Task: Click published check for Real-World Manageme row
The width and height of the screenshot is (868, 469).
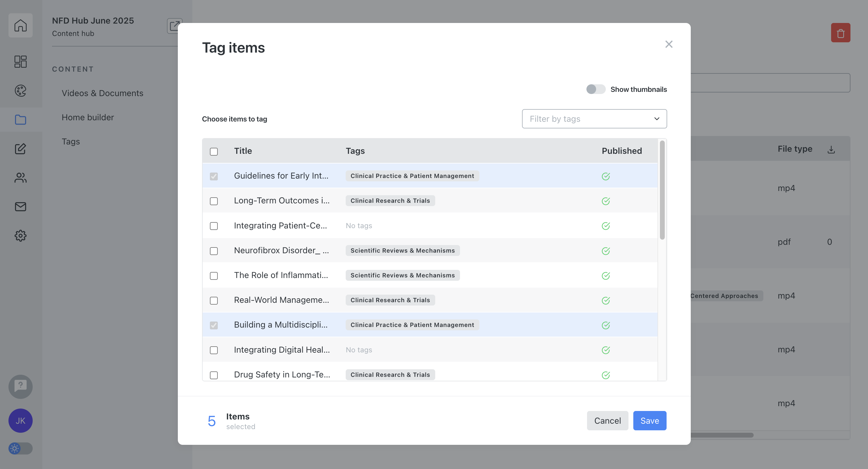Action: coord(606,300)
